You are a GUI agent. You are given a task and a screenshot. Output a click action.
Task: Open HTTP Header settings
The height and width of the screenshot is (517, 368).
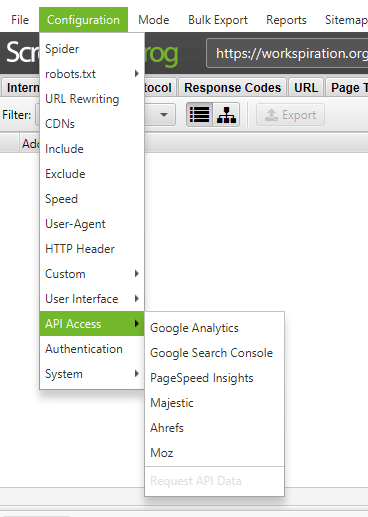(92, 249)
